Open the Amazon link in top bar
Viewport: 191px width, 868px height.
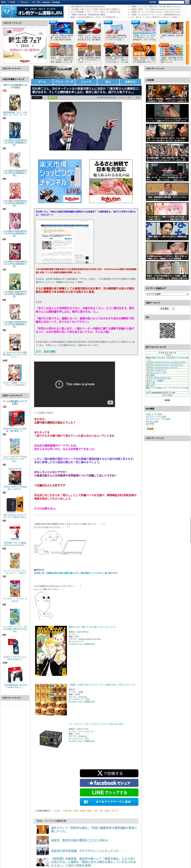pos(46,2)
